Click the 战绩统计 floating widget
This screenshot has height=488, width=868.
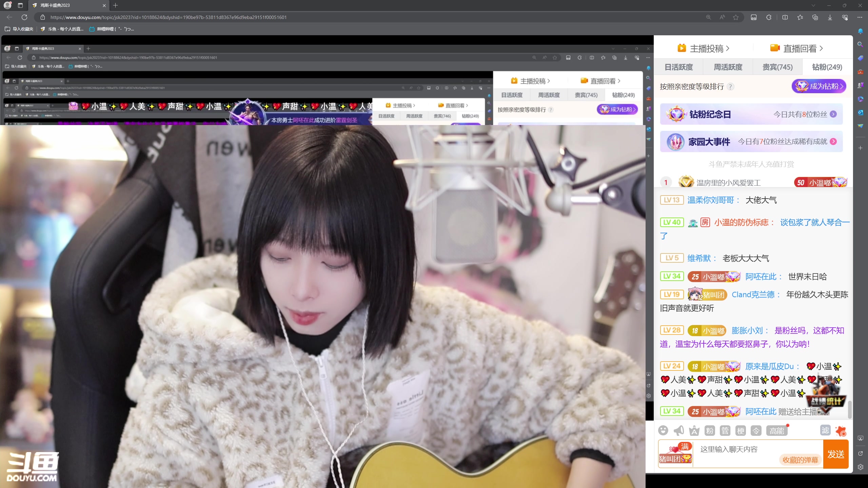[x=826, y=395]
